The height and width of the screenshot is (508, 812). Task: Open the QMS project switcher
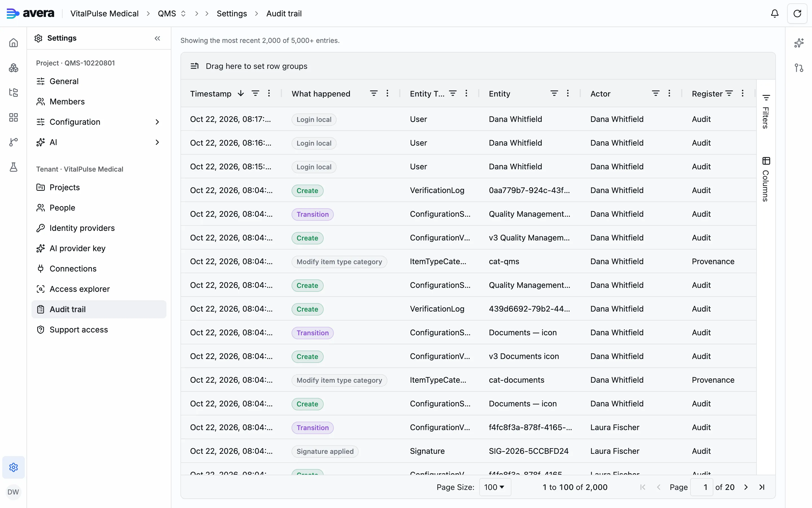click(172, 14)
